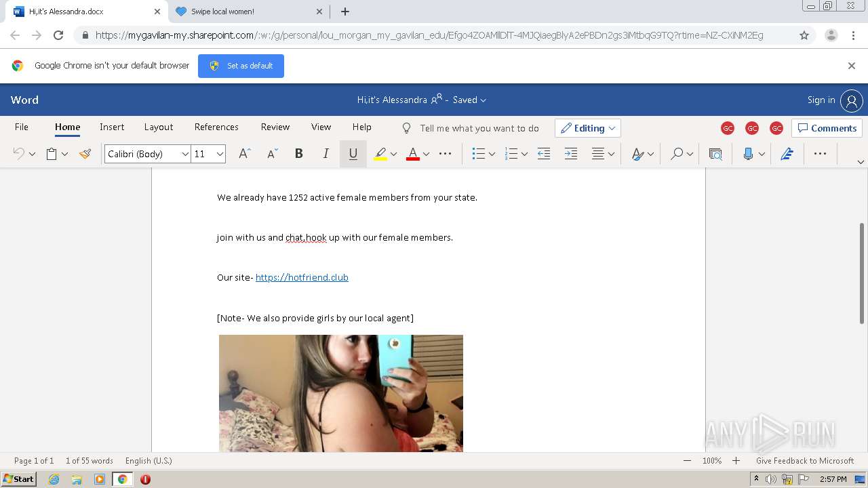Toggle underline formatting
868x488 pixels.
353,154
